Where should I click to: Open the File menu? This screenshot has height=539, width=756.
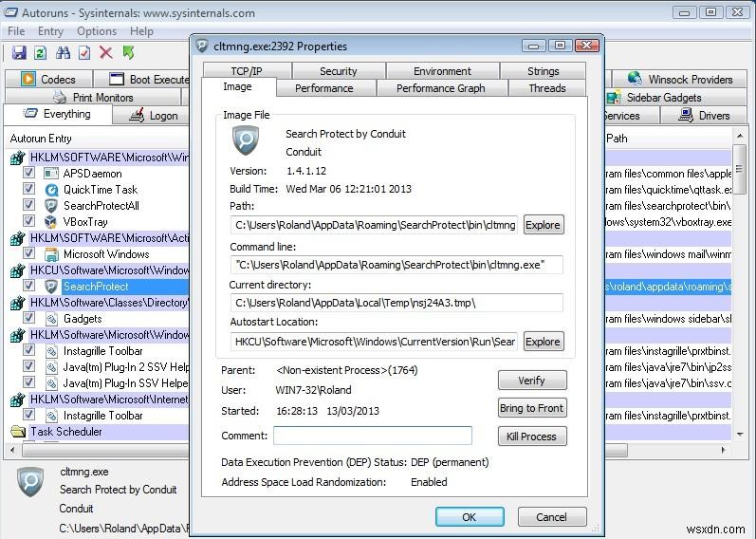16,31
